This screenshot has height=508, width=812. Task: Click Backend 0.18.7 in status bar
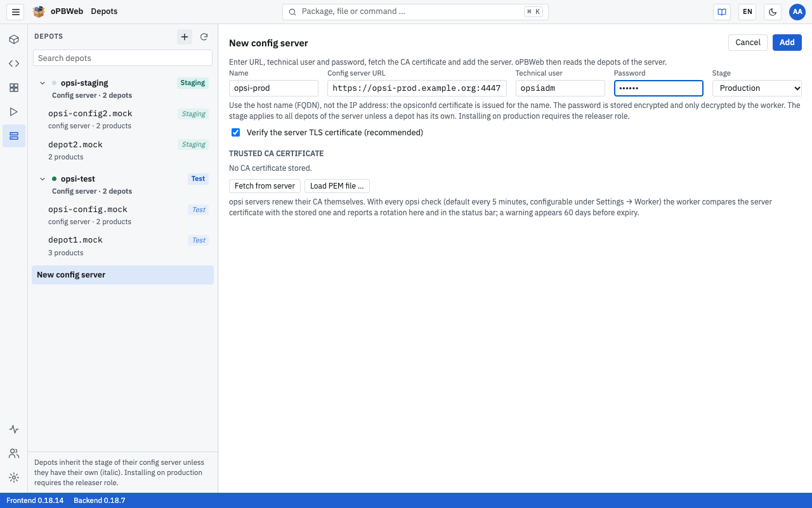point(100,500)
